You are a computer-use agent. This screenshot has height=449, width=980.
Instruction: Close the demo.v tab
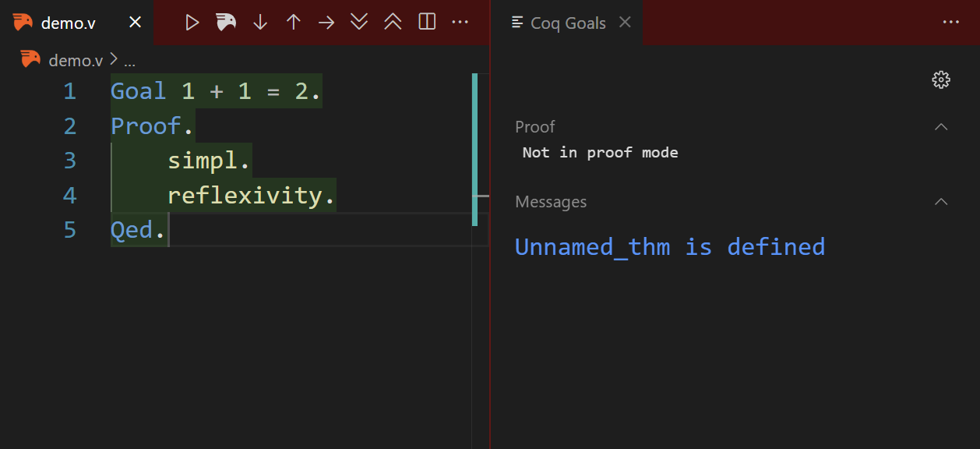(135, 23)
